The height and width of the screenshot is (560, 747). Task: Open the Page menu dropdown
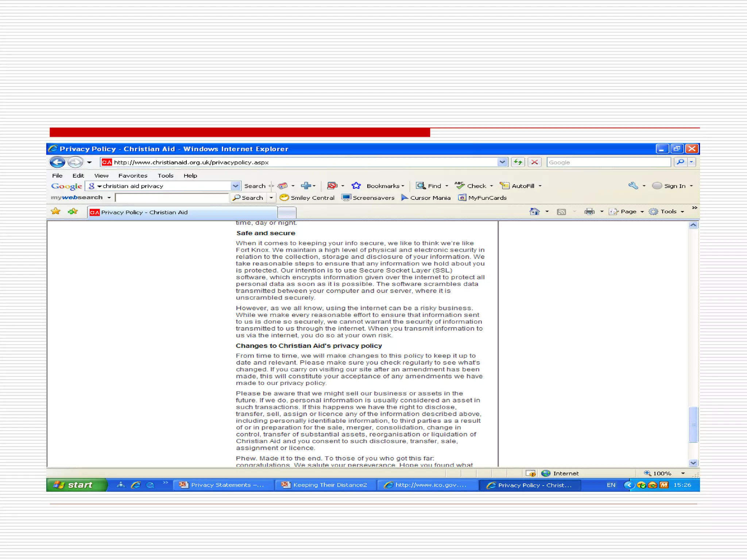(x=628, y=211)
